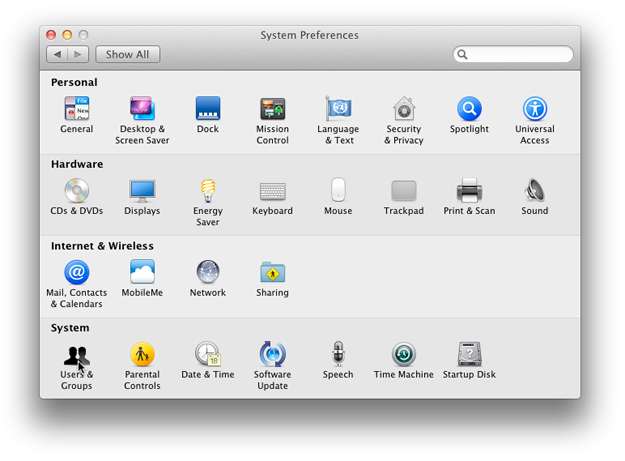Open Users & Groups preferences
Viewport: 625px width, 461px height.
tap(76, 355)
